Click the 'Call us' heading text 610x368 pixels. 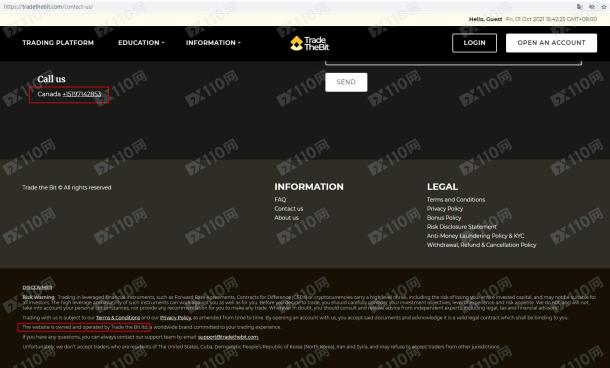51,79
